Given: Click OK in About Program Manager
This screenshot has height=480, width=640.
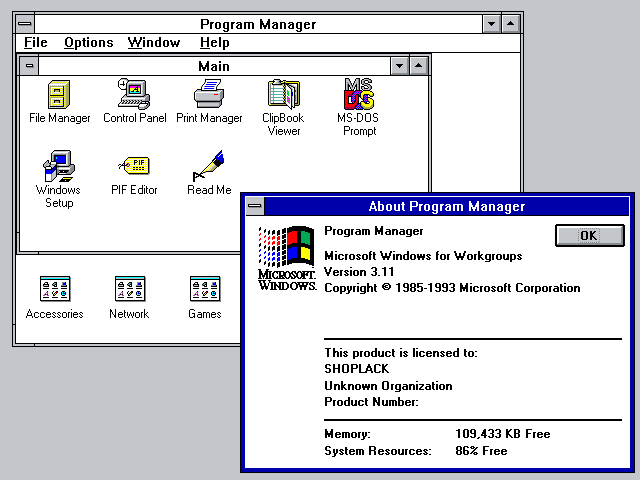Looking at the screenshot, I should click(x=589, y=235).
